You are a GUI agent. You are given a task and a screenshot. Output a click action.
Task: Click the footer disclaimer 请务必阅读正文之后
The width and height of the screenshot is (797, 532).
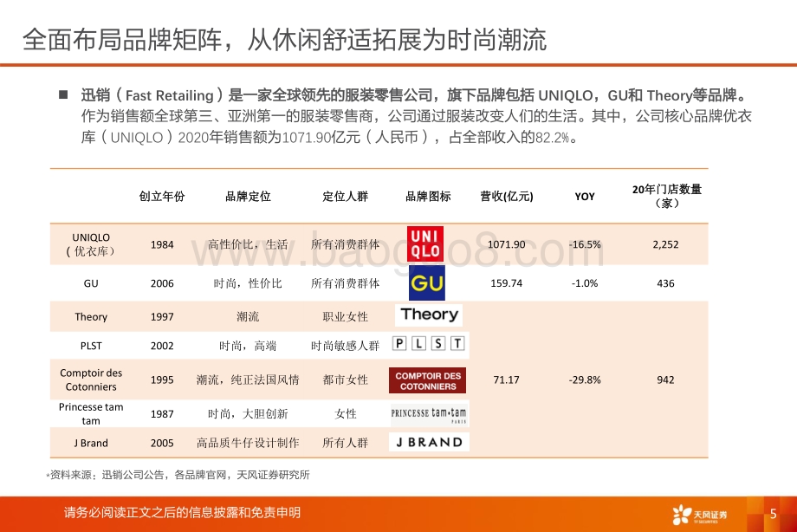pos(182,512)
